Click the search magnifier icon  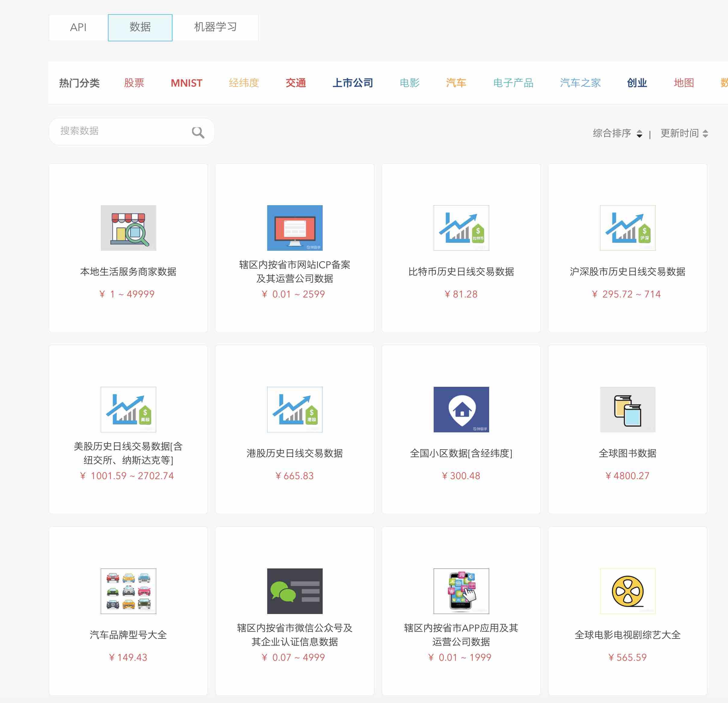click(198, 132)
